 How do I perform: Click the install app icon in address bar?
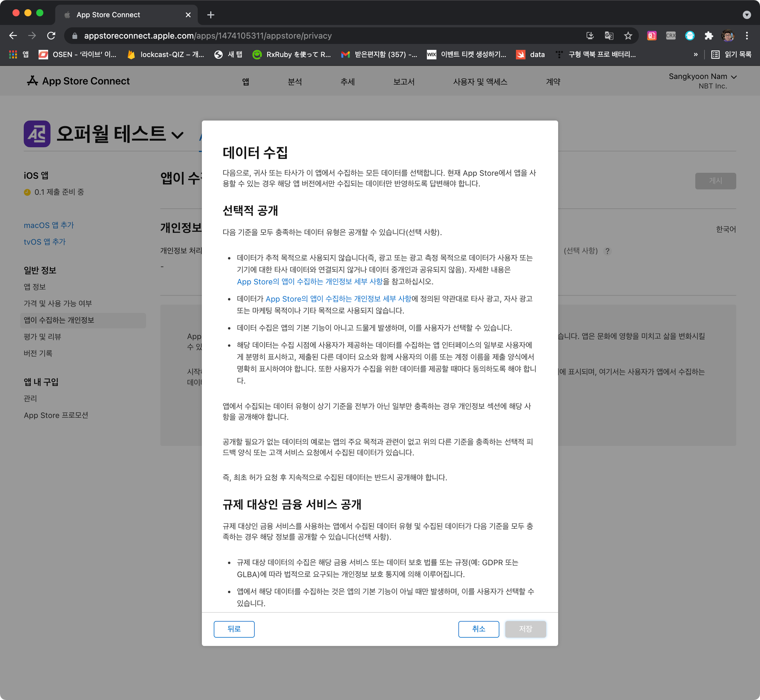(x=589, y=36)
